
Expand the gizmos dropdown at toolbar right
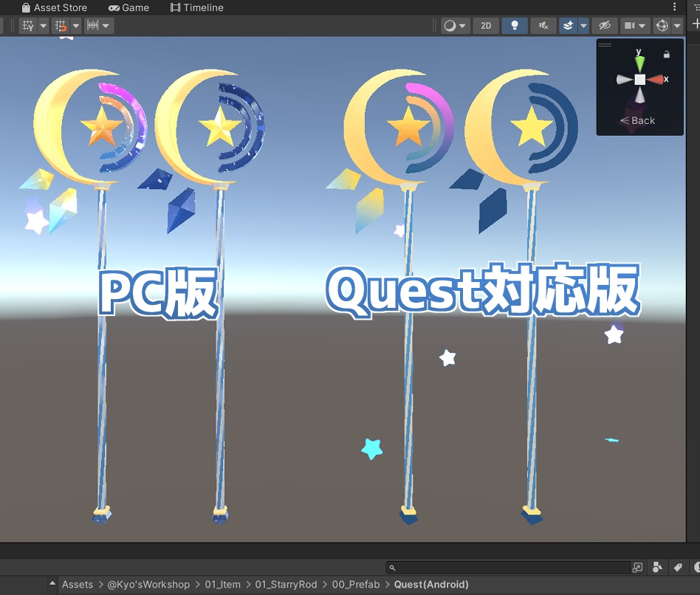(676, 25)
